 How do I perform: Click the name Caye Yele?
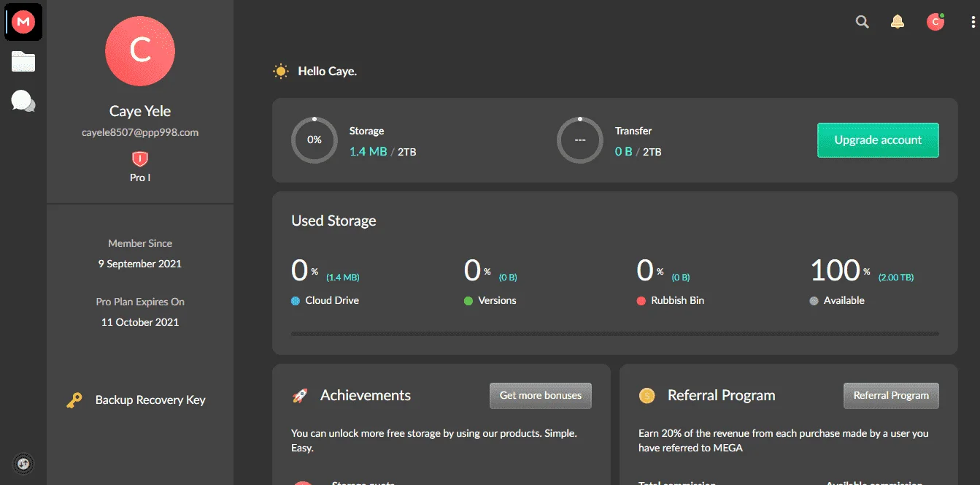(140, 111)
